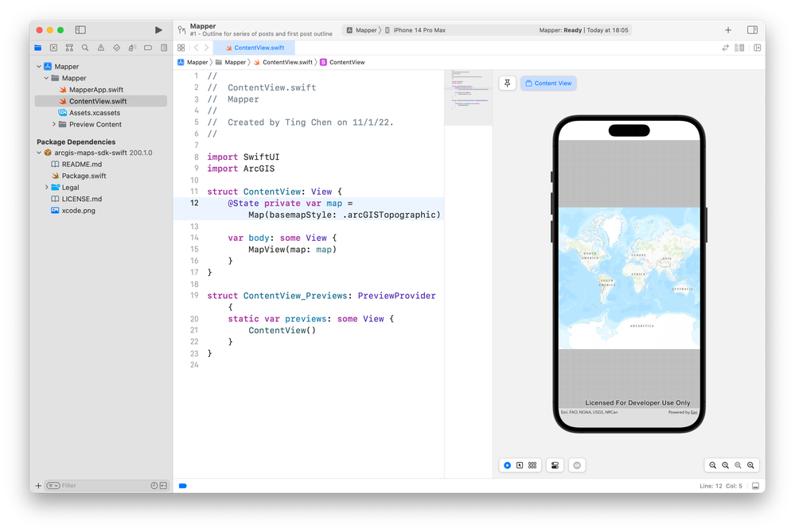Screen dimensions: 795x532
Task: Click line 12 State map declaration
Action: click(x=309, y=209)
